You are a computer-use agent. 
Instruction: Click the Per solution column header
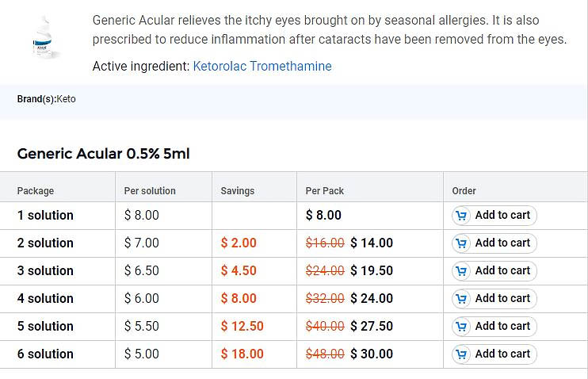150,191
